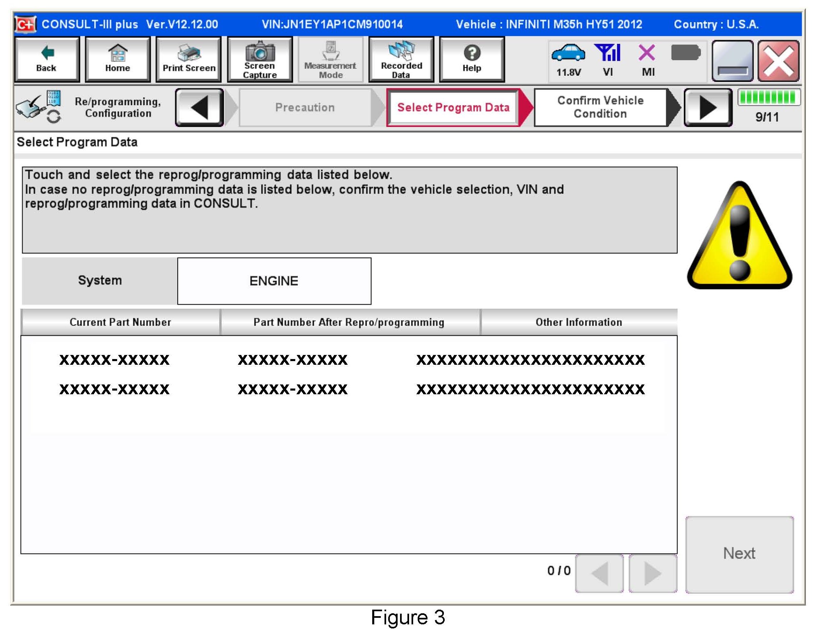The image size is (821, 644).
Task: Click the Back arrow toolbar button
Action: (47, 59)
